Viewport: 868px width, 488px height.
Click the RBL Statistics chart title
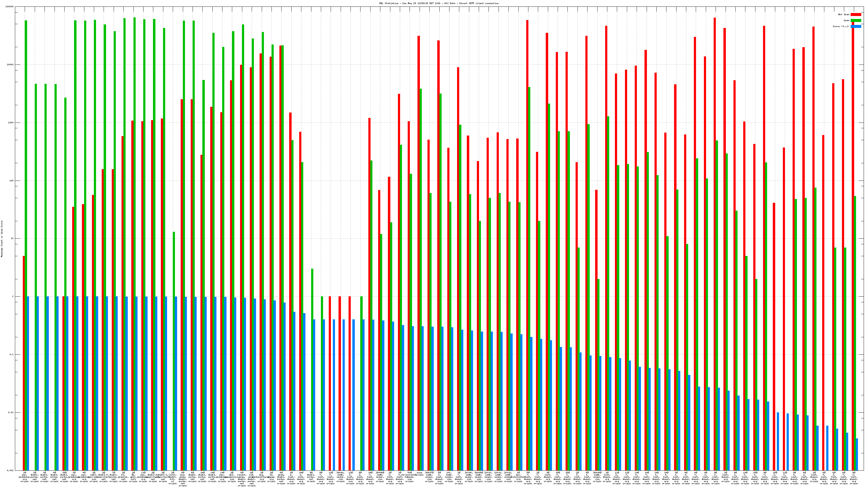(439, 3)
